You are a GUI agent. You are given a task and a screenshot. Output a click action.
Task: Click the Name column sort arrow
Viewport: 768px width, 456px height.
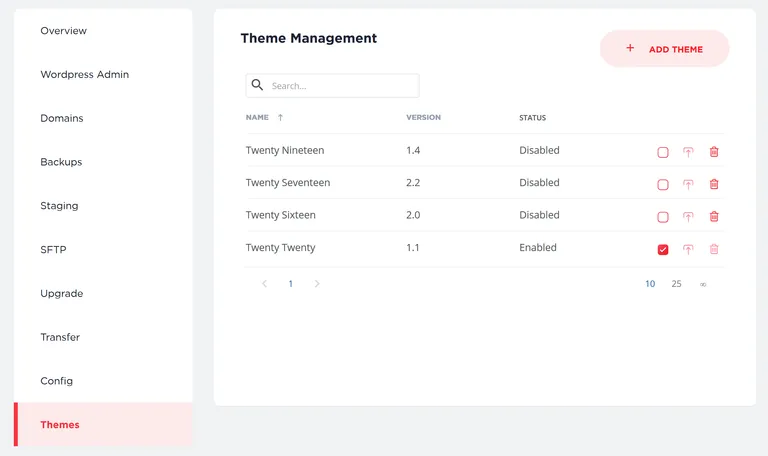point(280,118)
